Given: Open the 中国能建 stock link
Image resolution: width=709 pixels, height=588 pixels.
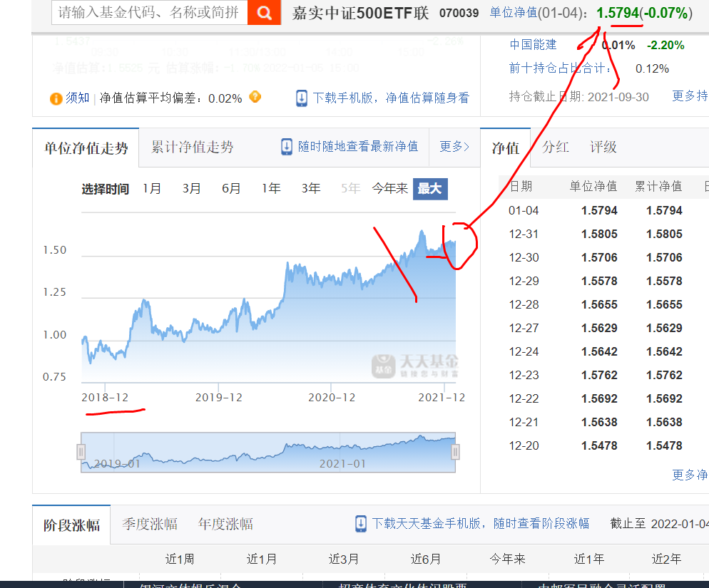Looking at the screenshot, I should click(533, 45).
